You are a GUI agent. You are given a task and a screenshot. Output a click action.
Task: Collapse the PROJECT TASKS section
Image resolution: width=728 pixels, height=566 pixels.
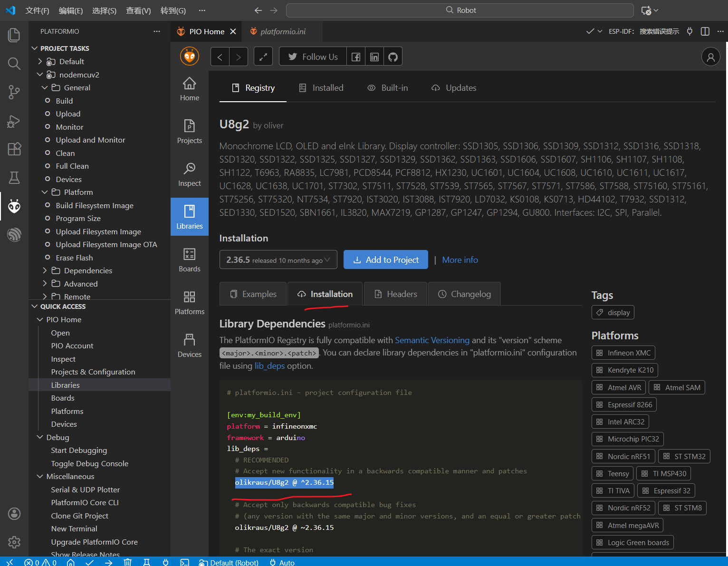[34, 48]
